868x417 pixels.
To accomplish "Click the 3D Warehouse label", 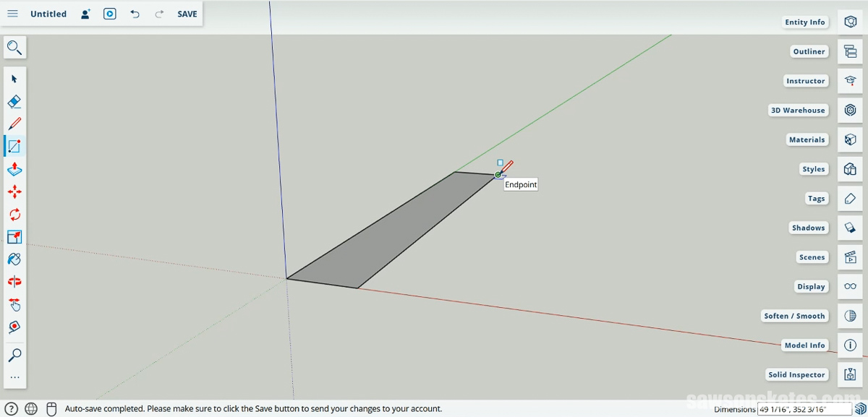I will tap(798, 110).
